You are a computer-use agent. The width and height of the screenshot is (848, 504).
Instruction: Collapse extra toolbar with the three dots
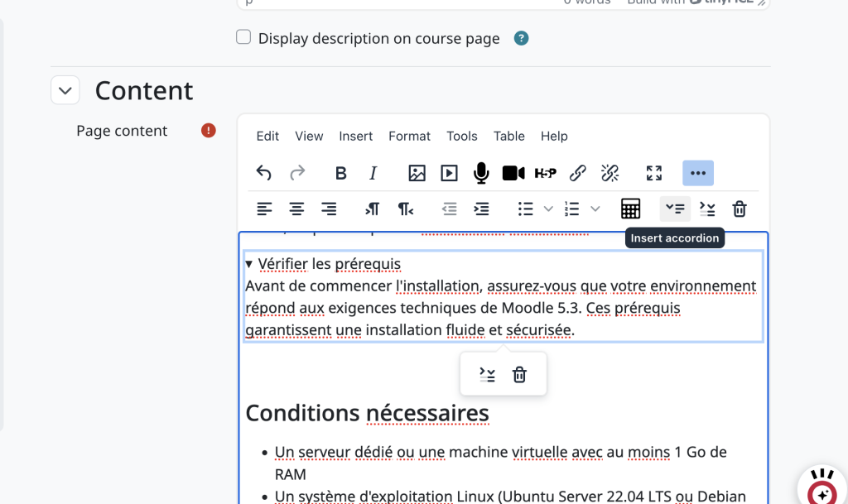pos(697,173)
